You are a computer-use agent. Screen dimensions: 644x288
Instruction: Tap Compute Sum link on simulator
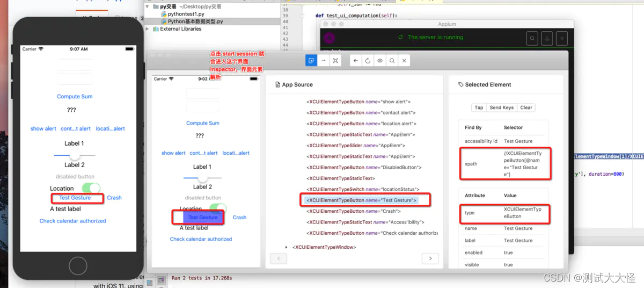click(75, 97)
